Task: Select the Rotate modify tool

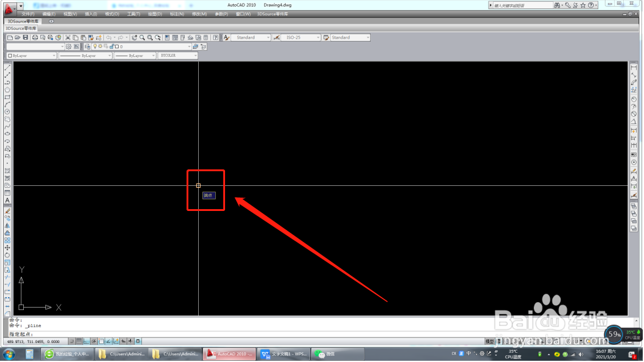Action: [7, 255]
